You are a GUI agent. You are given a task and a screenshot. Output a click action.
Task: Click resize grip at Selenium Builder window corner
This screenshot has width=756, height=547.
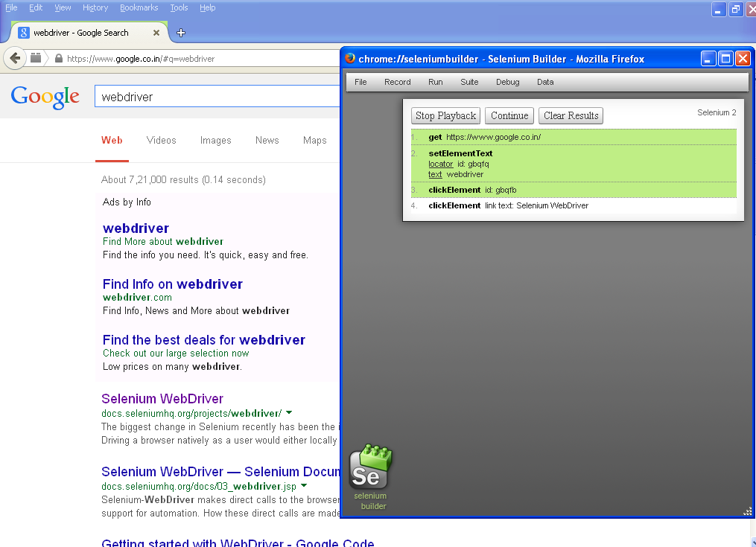[748, 511]
